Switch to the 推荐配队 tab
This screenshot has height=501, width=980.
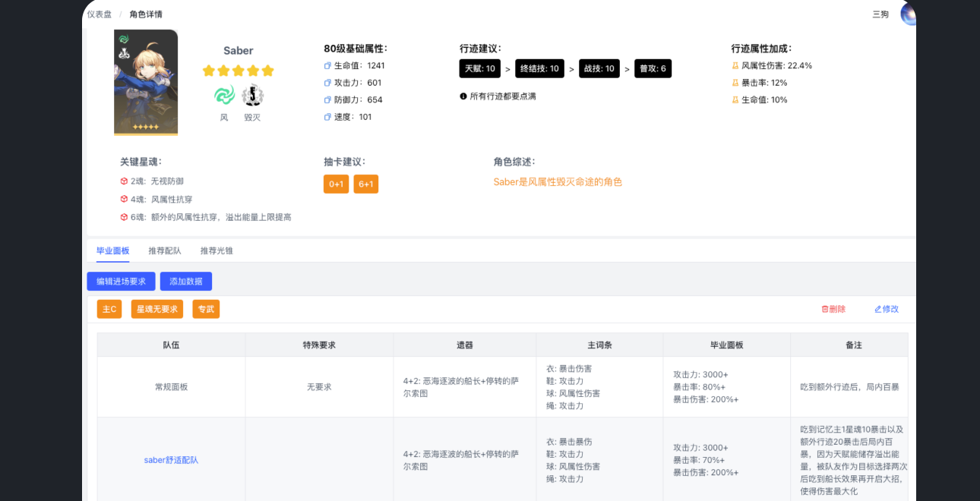165,250
